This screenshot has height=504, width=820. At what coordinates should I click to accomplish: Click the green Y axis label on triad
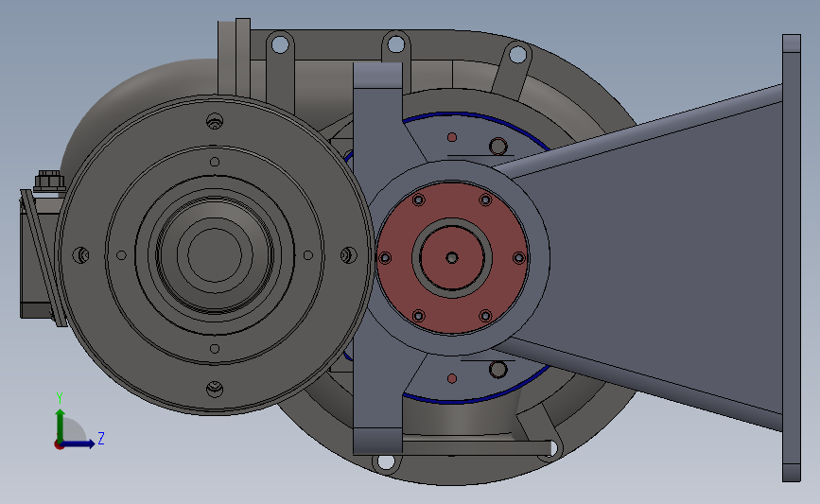(60, 398)
